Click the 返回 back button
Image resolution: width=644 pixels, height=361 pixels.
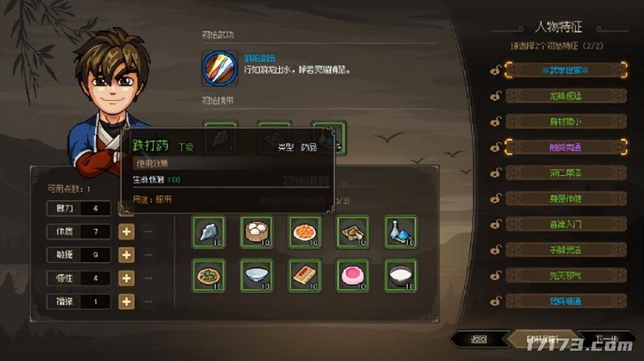coord(478,340)
